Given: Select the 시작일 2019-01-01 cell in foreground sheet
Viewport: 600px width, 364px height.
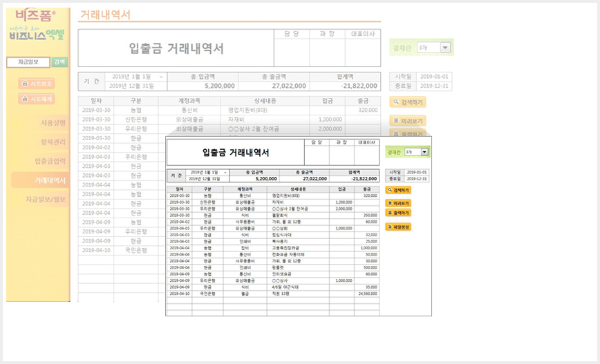Looking at the screenshot, I should [x=416, y=173].
